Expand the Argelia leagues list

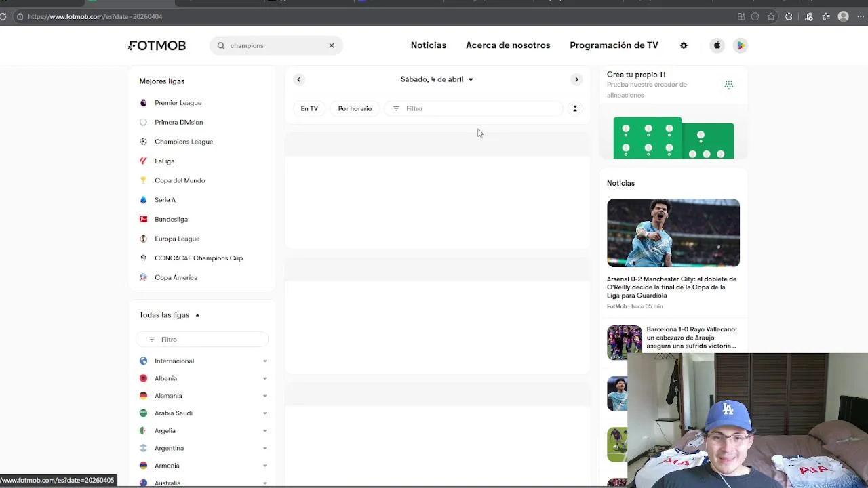(x=264, y=431)
